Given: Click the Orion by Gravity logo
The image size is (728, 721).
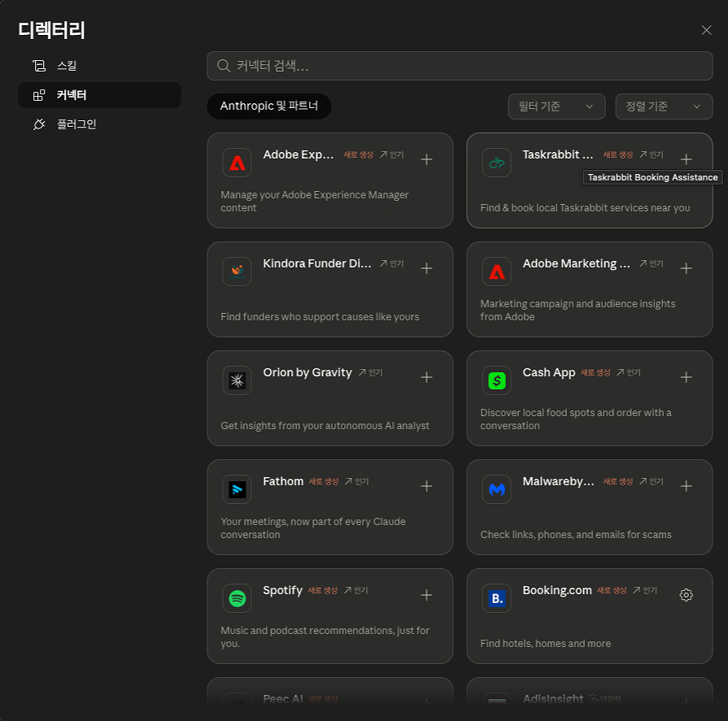Looking at the screenshot, I should (x=237, y=380).
